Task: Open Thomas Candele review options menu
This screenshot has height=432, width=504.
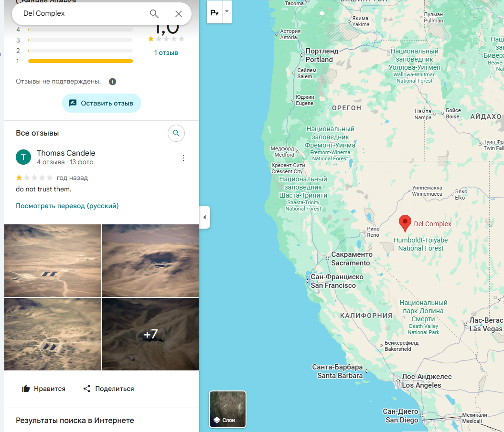Action: pyautogui.click(x=183, y=158)
